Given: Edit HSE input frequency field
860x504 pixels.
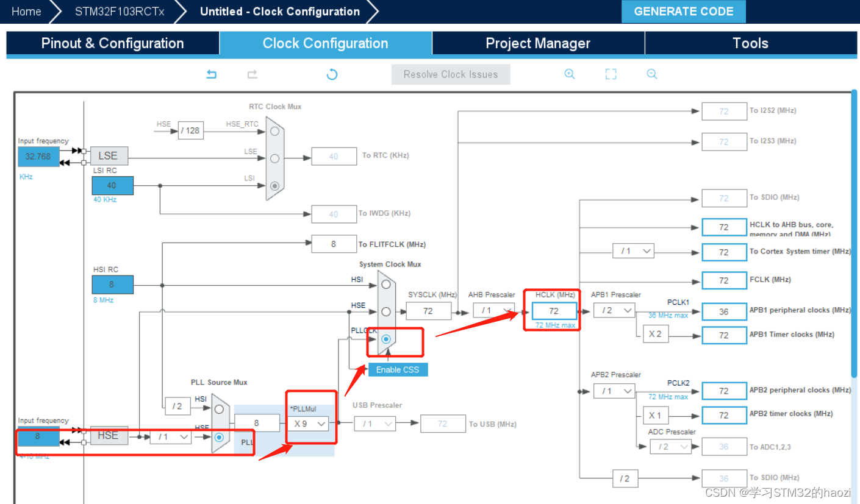Looking at the screenshot, I should click(x=38, y=436).
